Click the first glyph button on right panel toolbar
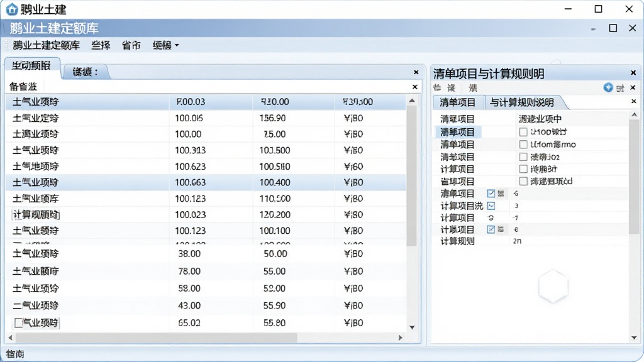644x362 pixels. pyautogui.click(x=438, y=87)
